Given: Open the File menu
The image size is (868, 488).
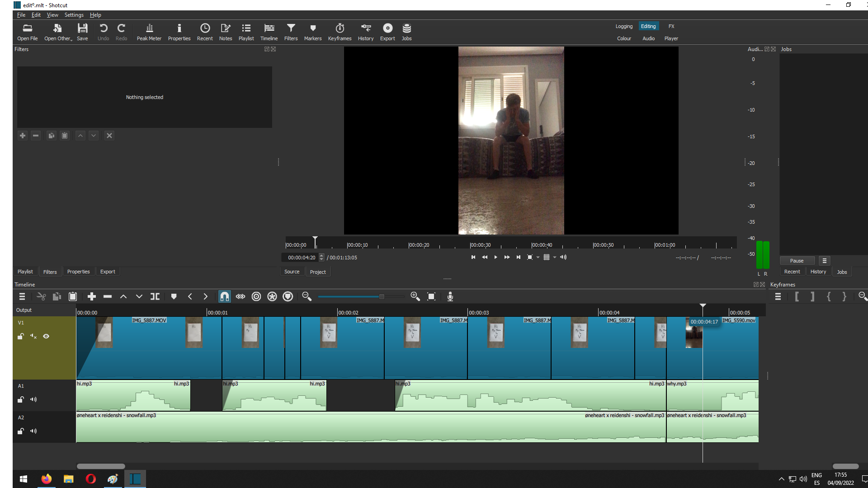Looking at the screenshot, I should click(x=21, y=15).
